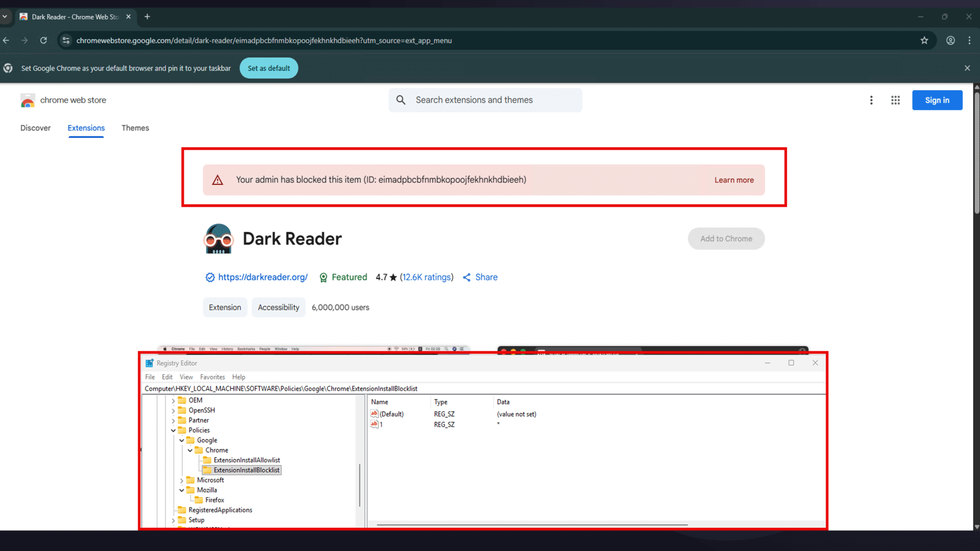The image size is (980, 551).
Task: Dismiss the default browser info bar
Action: pyautogui.click(x=967, y=68)
